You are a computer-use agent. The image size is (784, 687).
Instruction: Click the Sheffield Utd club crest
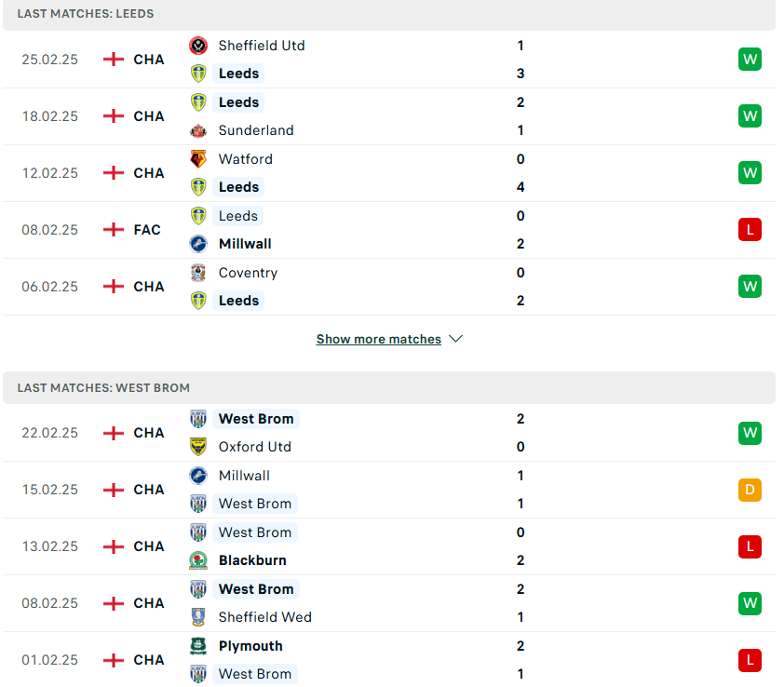[x=198, y=46]
